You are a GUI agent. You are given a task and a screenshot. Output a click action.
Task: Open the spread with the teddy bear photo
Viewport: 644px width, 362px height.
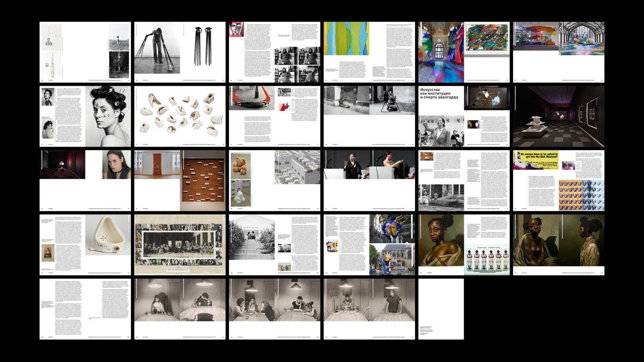(275, 181)
